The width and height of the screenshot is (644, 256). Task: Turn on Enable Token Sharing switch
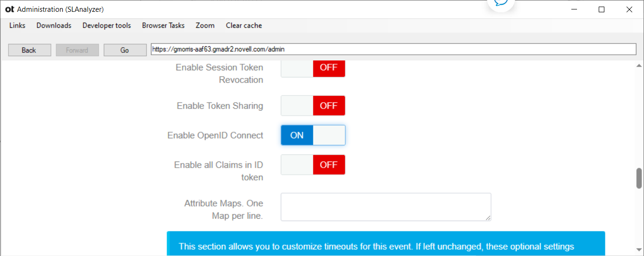313,106
